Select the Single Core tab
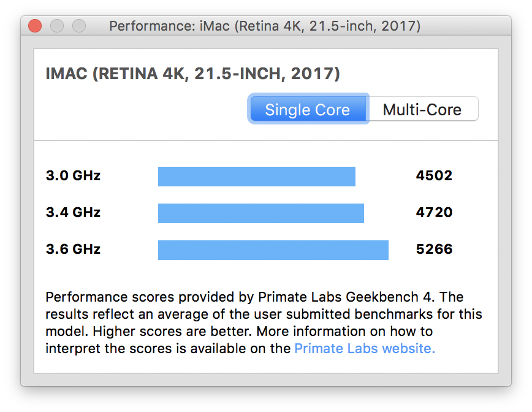This screenshot has width=532, height=412. click(x=308, y=109)
